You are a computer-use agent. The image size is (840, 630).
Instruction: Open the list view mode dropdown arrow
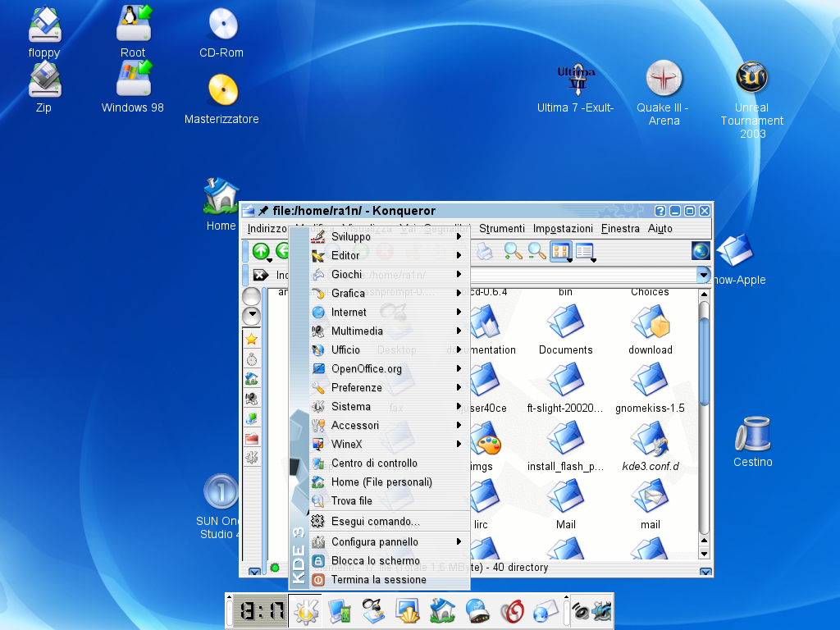click(x=594, y=260)
